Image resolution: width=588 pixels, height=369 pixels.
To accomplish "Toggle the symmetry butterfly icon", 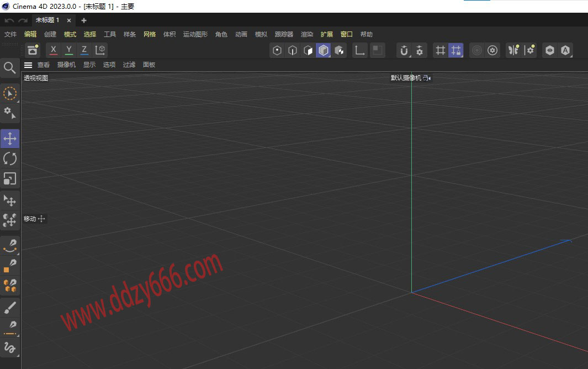I will pyautogui.click(x=513, y=50).
